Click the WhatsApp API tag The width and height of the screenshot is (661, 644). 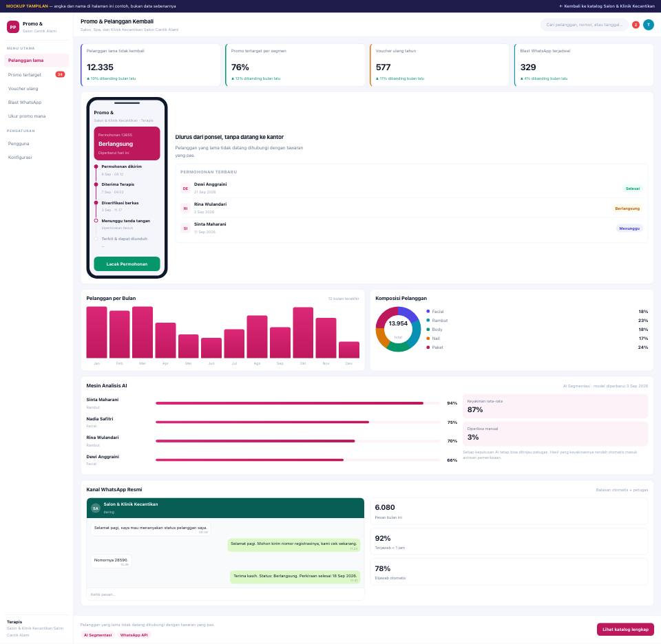point(134,635)
